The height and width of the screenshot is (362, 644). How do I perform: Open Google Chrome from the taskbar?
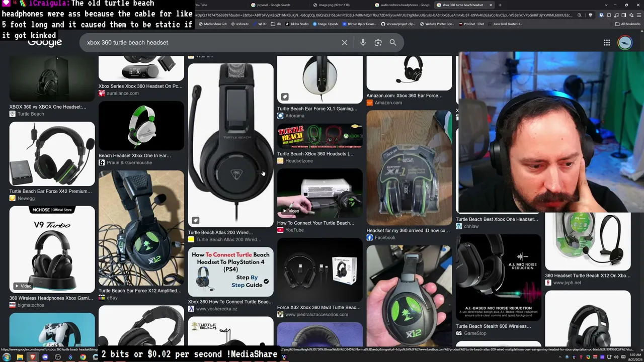tap(83, 357)
